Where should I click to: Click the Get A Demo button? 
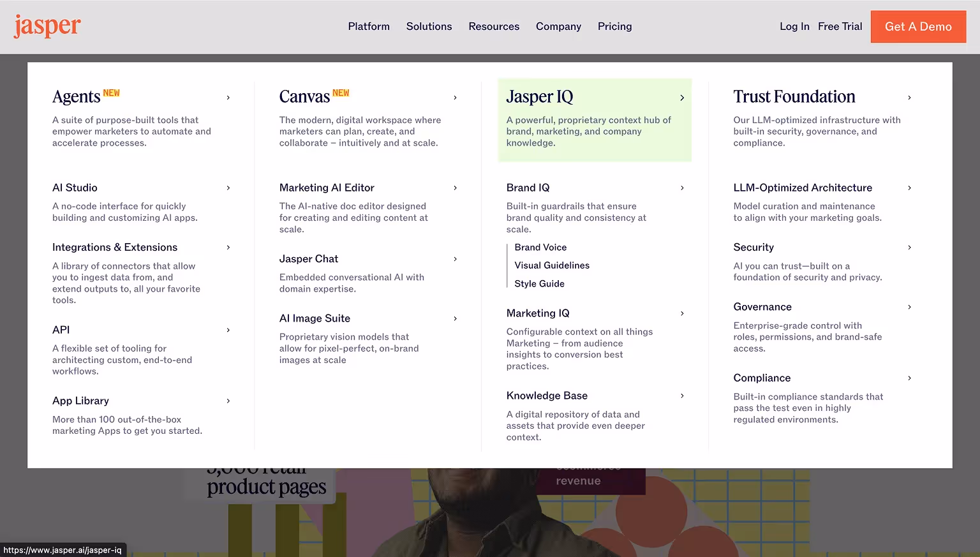click(918, 27)
